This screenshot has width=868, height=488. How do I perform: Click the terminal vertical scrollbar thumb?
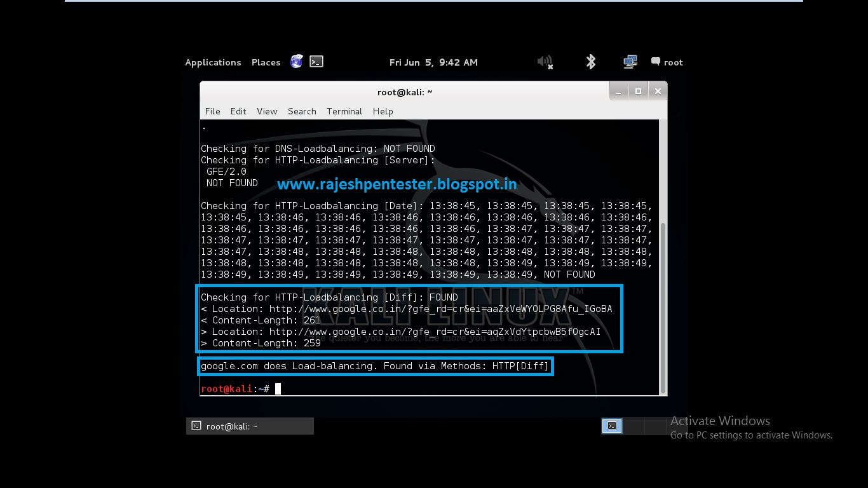(x=663, y=308)
